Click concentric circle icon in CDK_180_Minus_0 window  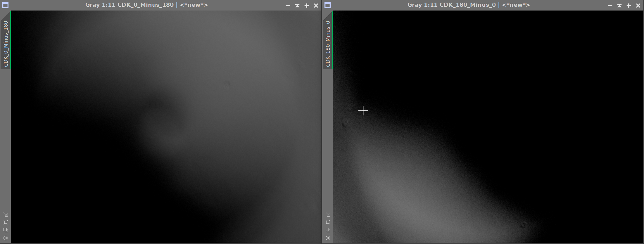click(x=328, y=238)
